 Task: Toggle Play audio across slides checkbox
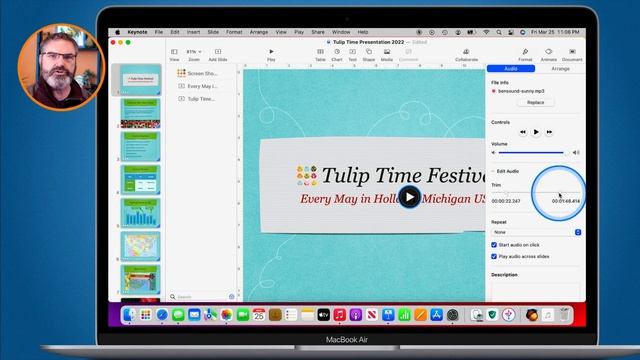coord(494,256)
